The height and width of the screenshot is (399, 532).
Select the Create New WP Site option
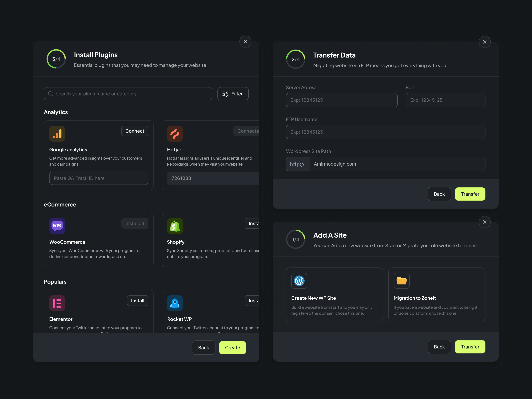tap(334, 294)
